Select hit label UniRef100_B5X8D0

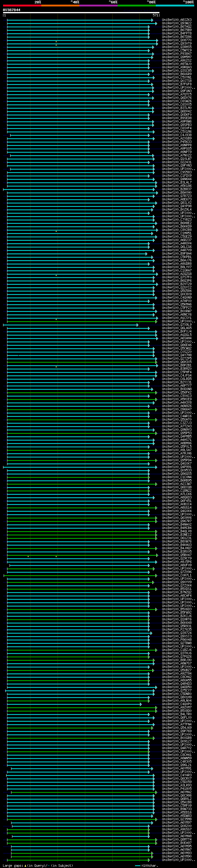pyautogui.click(x=177, y=711)
